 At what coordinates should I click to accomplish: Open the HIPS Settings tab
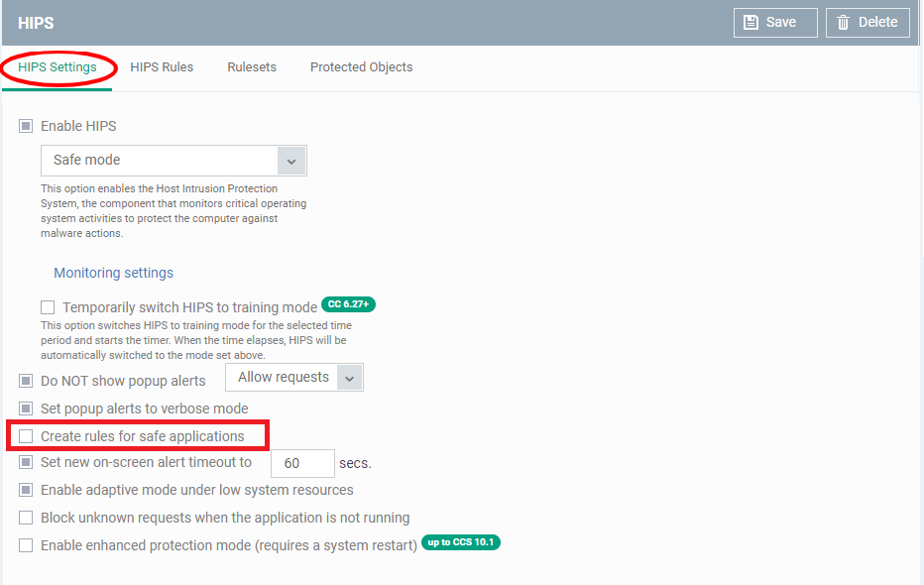click(58, 67)
